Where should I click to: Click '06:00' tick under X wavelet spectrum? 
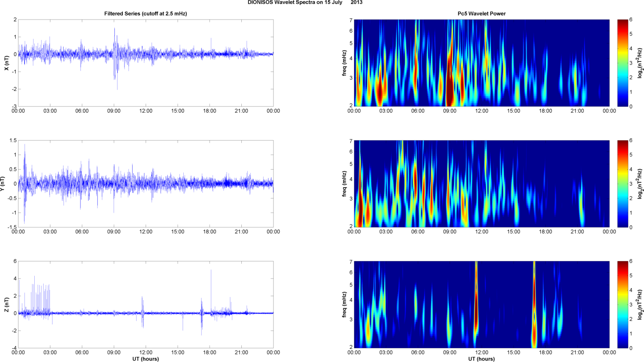(x=418, y=111)
